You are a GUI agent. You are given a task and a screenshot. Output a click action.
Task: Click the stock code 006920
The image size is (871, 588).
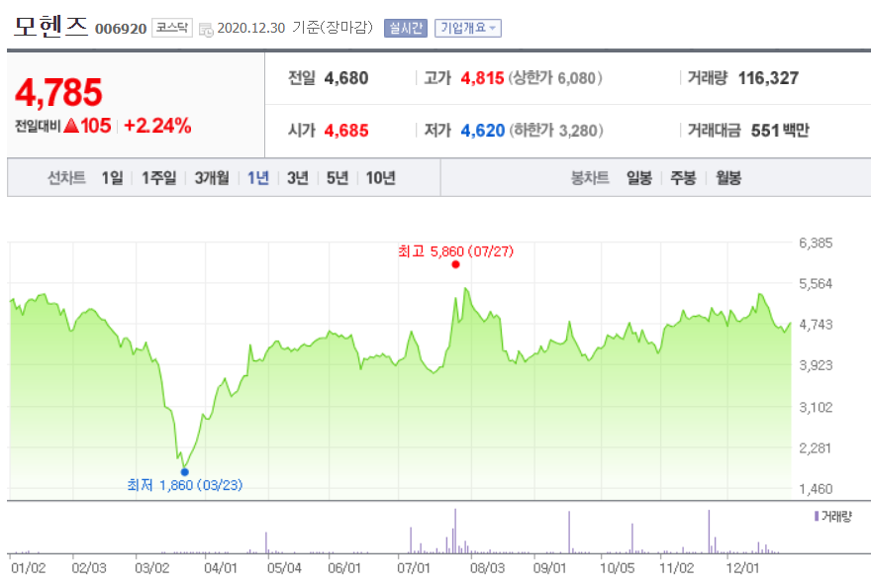coord(121,29)
